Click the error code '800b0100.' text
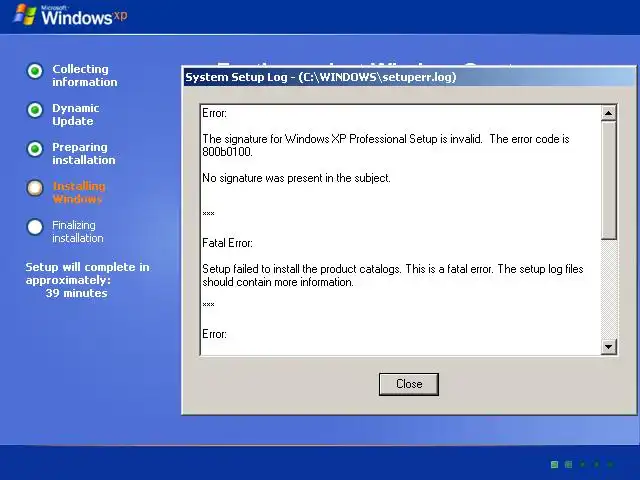 [227, 152]
